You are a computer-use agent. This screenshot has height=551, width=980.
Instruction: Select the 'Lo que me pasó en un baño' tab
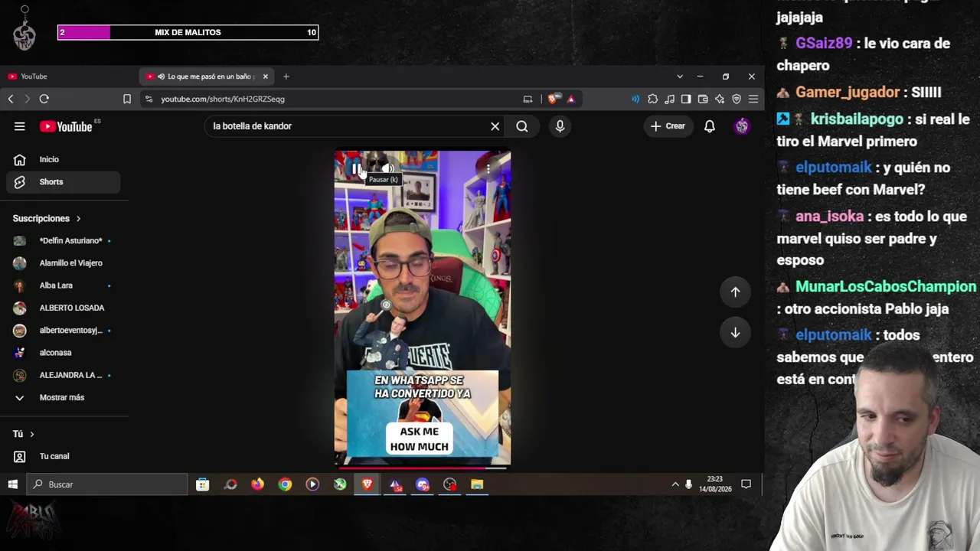tap(207, 77)
